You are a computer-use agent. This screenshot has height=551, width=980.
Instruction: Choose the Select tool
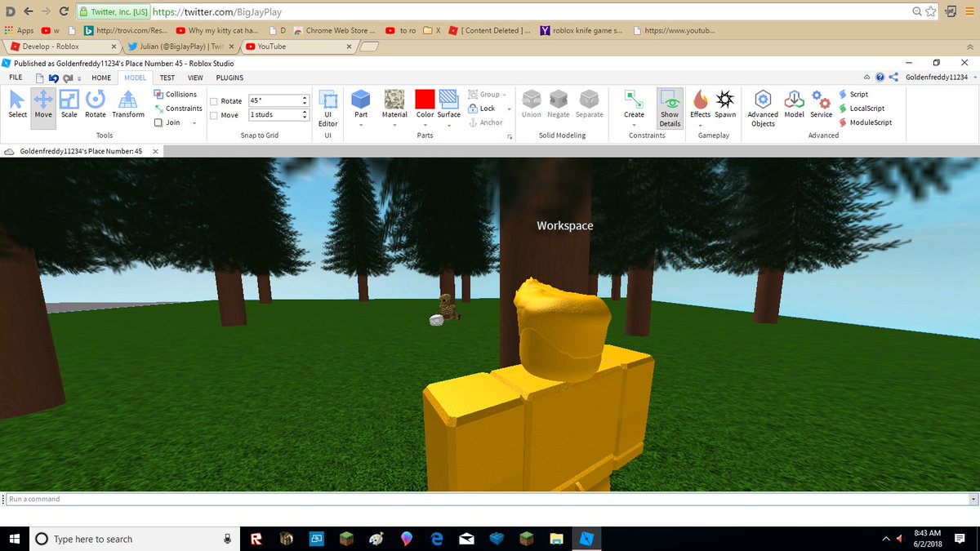click(17, 104)
